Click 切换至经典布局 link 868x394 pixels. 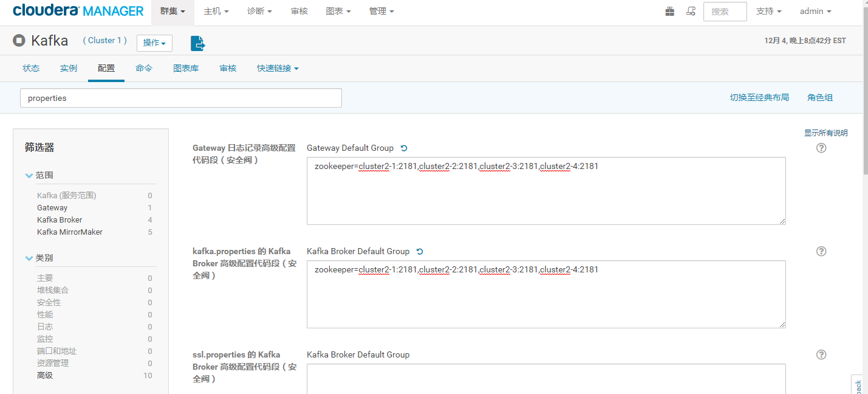pyautogui.click(x=759, y=98)
